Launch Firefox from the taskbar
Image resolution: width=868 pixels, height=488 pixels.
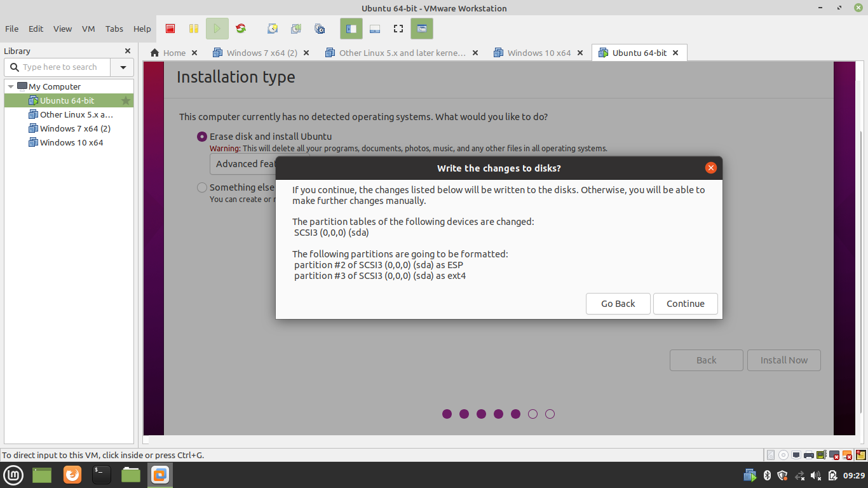pyautogui.click(x=72, y=475)
